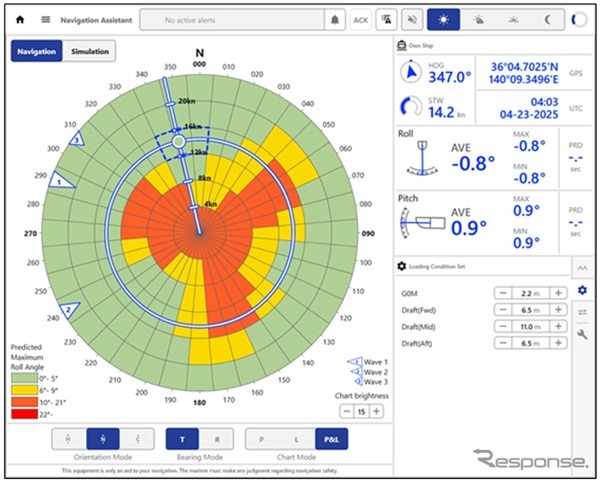
Task: Switch to night moon display mode
Action: (547, 19)
